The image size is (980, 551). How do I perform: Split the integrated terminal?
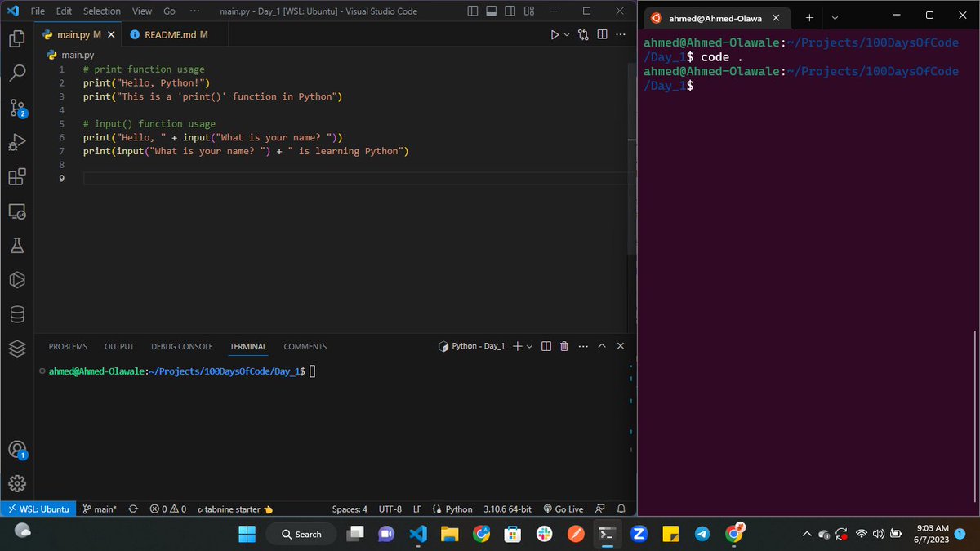546,346
